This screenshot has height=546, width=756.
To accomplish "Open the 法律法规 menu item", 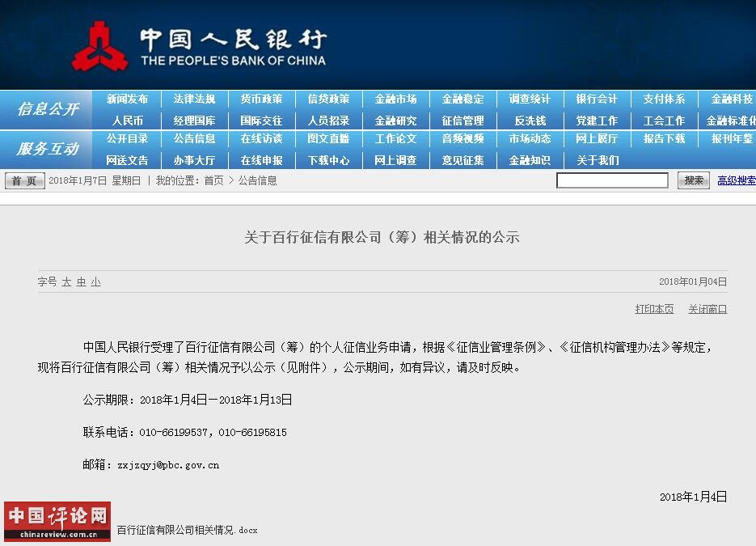I will click(194, 99).
